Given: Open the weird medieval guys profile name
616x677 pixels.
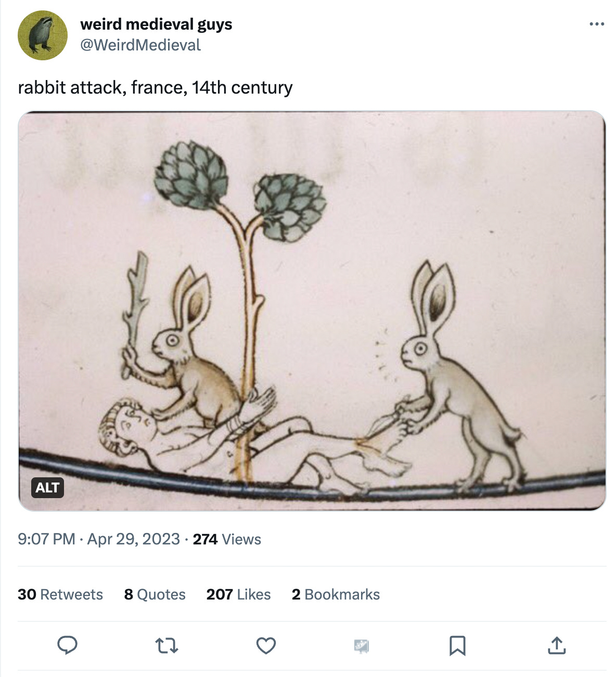Looking at the screenshot, I should 156,24.
